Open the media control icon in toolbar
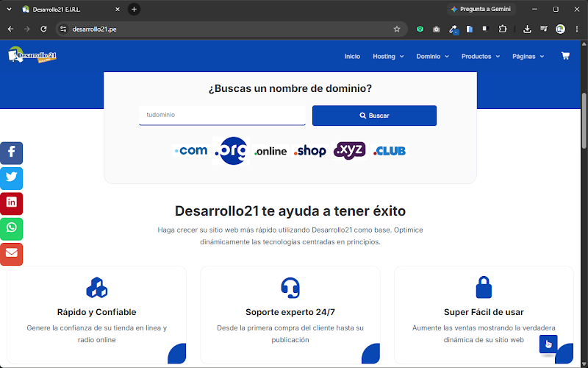This screenshot has height=368, width=588. (x=543, y=29)
